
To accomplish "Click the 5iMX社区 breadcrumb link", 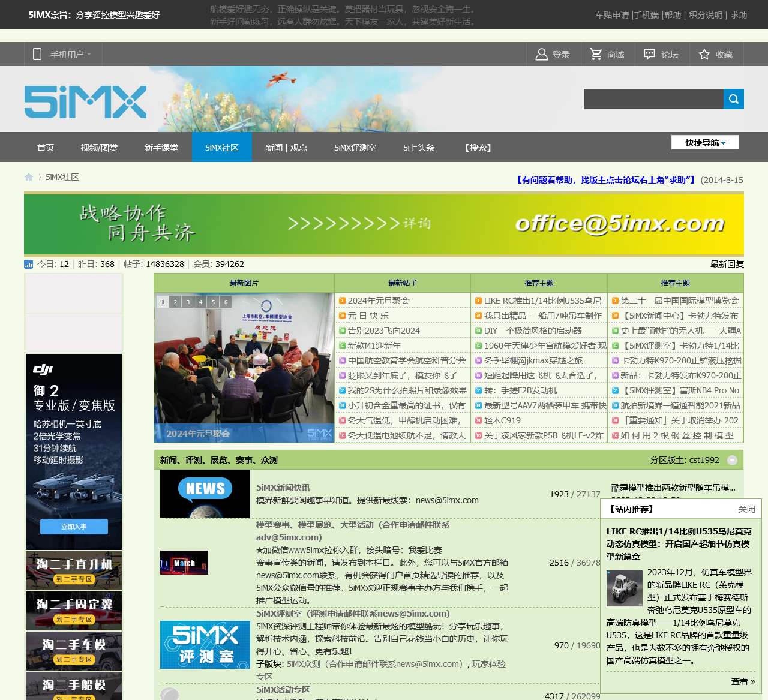I will [x=62, y=177].
